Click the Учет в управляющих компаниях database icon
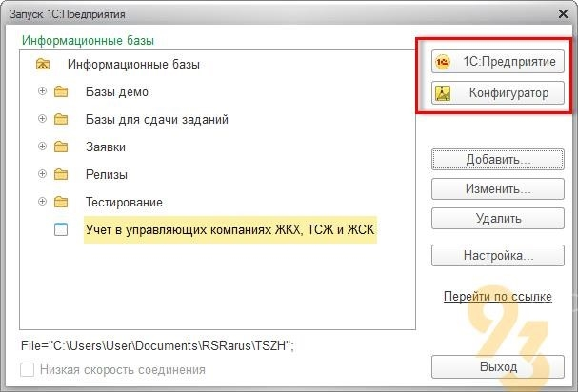 pyautogui.click(x=61, y=229)
